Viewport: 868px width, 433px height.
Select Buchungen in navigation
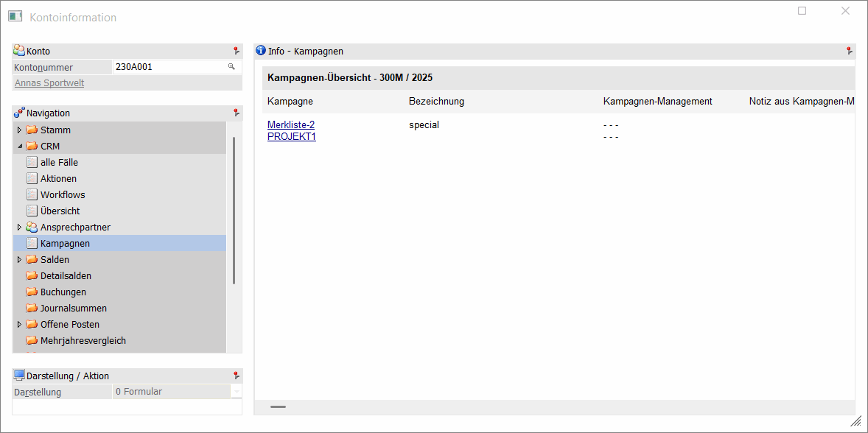pos(63,292)
